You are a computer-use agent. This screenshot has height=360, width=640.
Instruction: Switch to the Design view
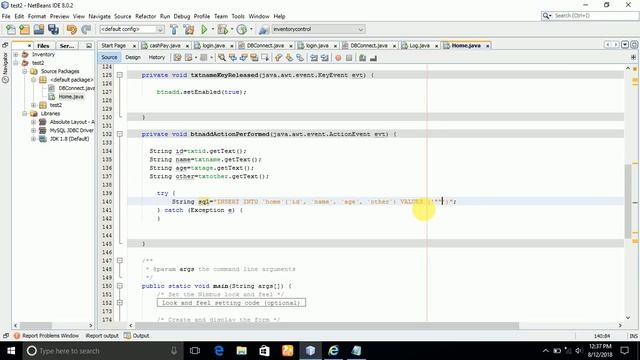[133, 58]
